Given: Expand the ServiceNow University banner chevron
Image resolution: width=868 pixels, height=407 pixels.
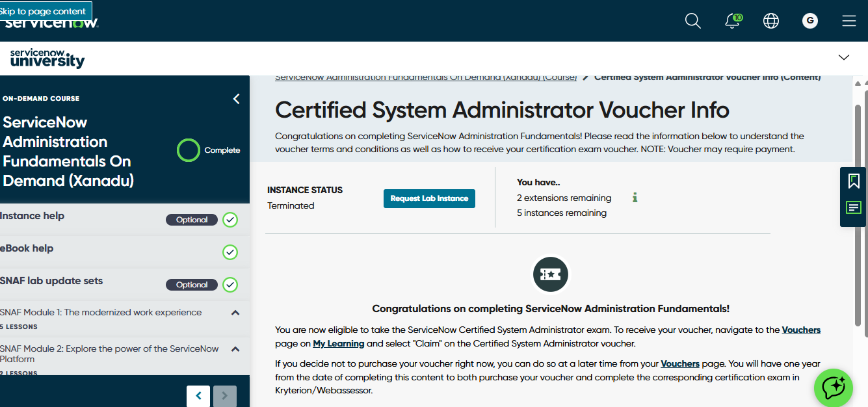Looking at the screenshot, I should point(845,57).
